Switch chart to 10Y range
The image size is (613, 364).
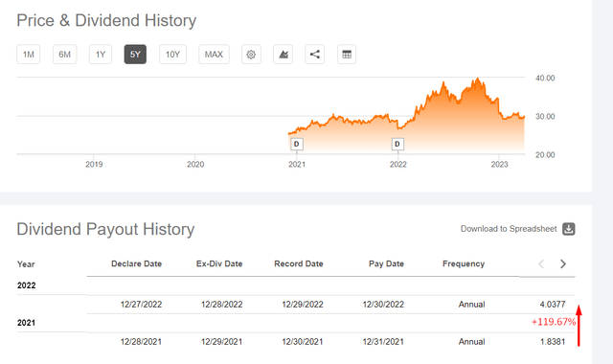tap(172, 55)
